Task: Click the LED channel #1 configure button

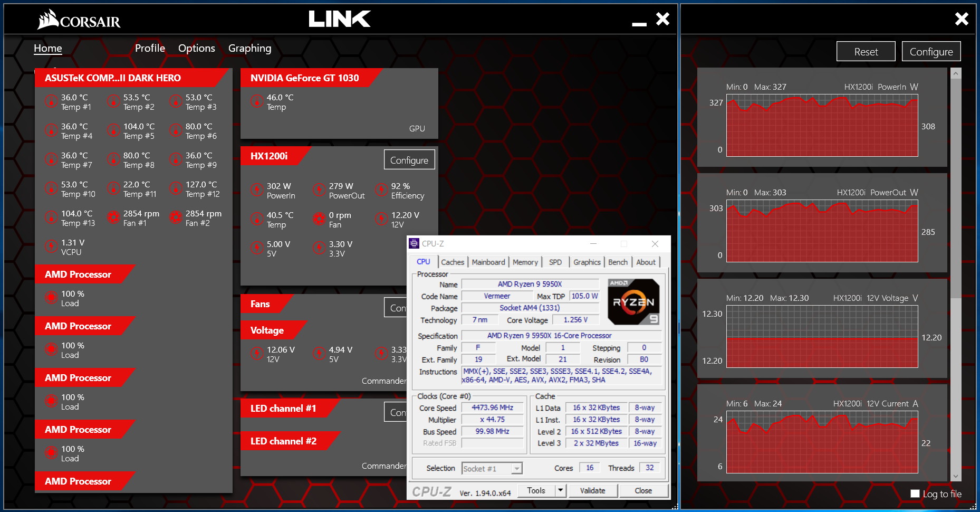Action: [395, 412]
